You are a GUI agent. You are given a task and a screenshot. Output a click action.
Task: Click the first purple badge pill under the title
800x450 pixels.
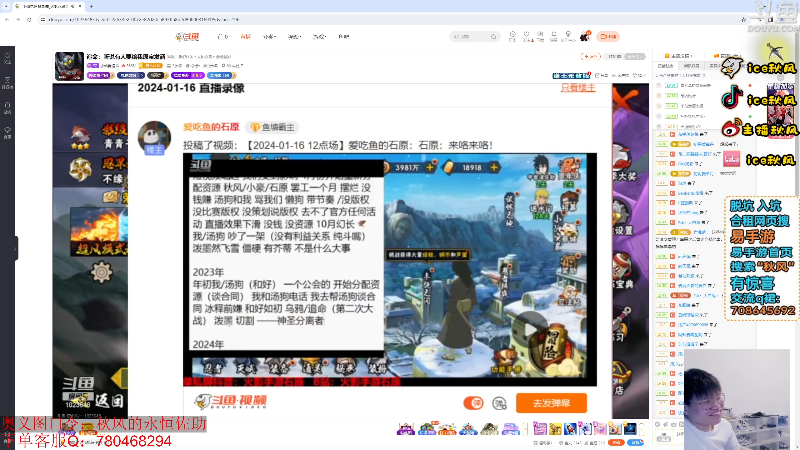coord(99,76)
